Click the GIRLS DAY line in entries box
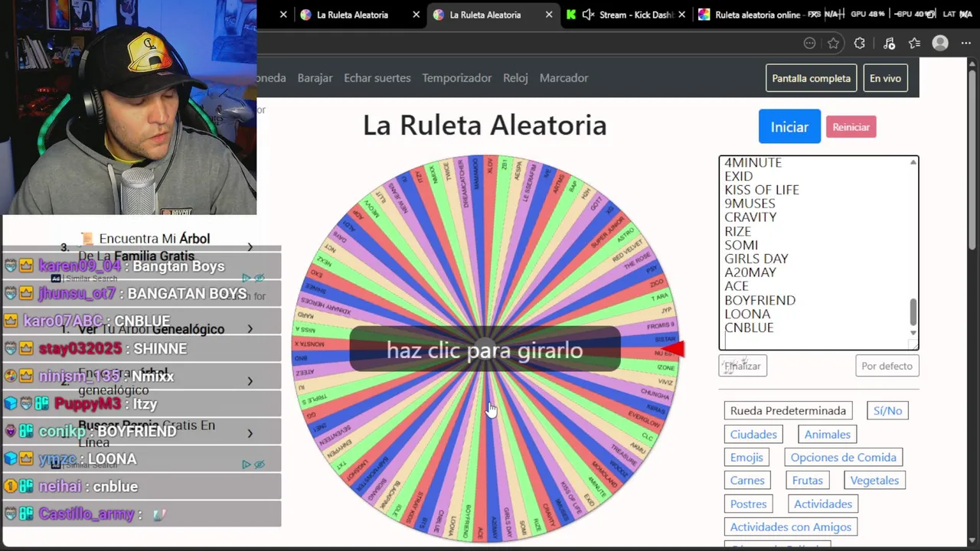This screenshot has width=980, height=551. point(756,259)
